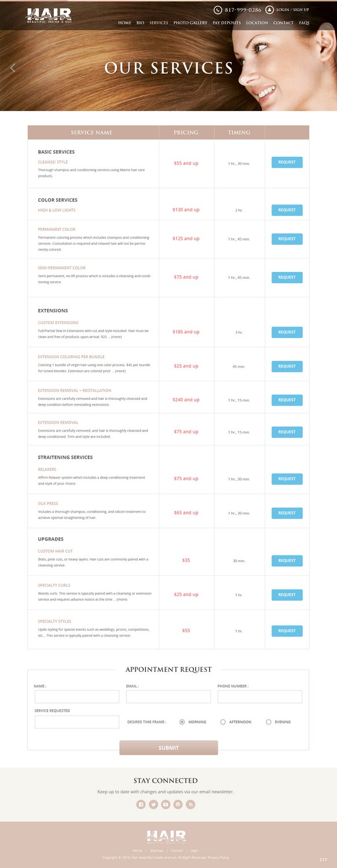Click the phone icon beside 817-999-0286

pyautogui.click(x=218, y=10)
